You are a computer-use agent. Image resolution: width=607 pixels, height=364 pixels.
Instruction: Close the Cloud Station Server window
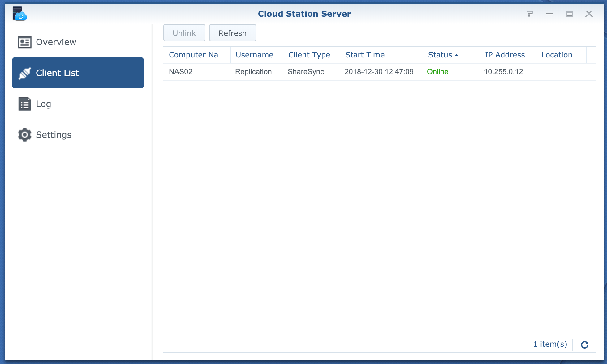pyautogui.click(x=589, y=14)
